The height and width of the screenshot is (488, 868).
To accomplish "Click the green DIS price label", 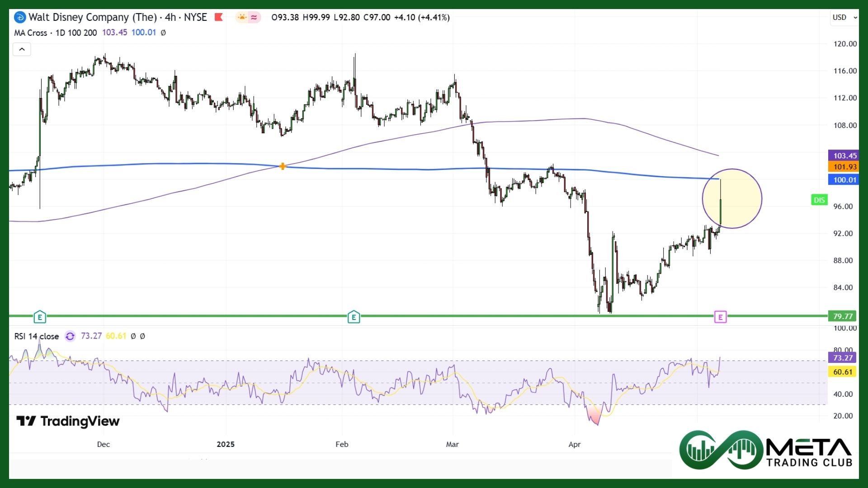I will point(819,200).
